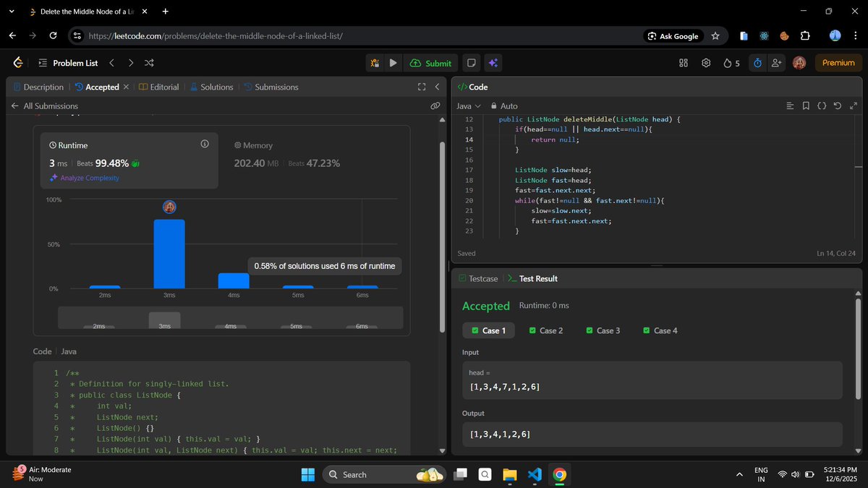This screenshot has width=868, height=488.
Task: Click Ask Google in address bar
Action: click(x=673, y=35)
